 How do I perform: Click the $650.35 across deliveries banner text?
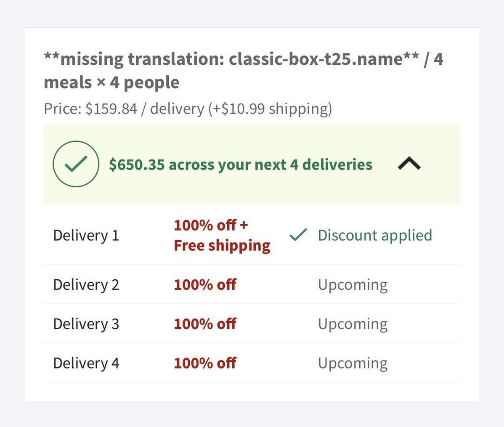pyautogui.click(x=240, y=164)
